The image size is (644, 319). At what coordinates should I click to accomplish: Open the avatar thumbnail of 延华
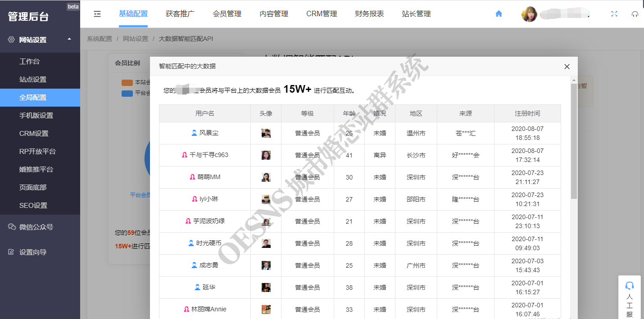pos(266,288)
